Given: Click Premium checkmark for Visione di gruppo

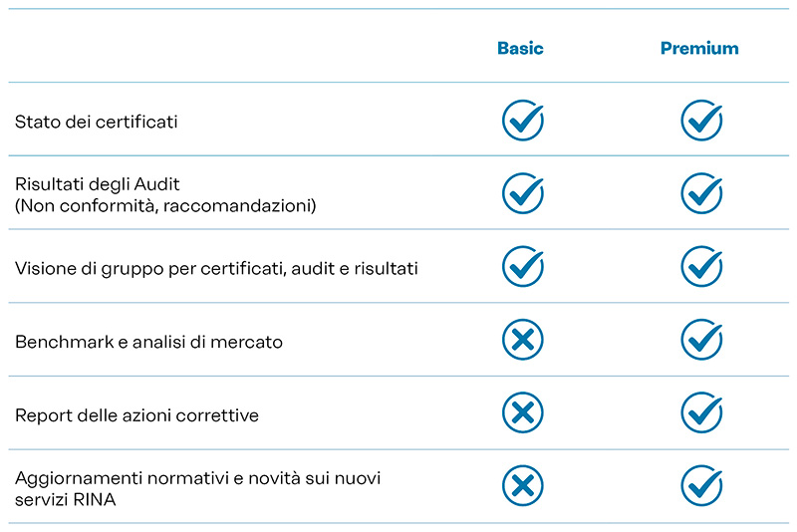Looking at the screenshot, I should click(700, 267).
